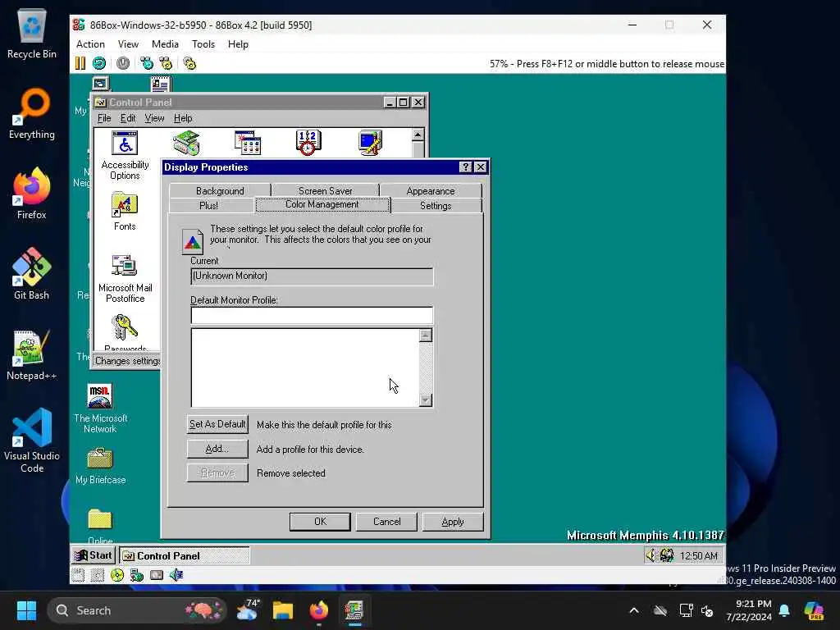The image size is (840, 630).
Task: Open 86Box Tools menu
Action: (203, 44)
